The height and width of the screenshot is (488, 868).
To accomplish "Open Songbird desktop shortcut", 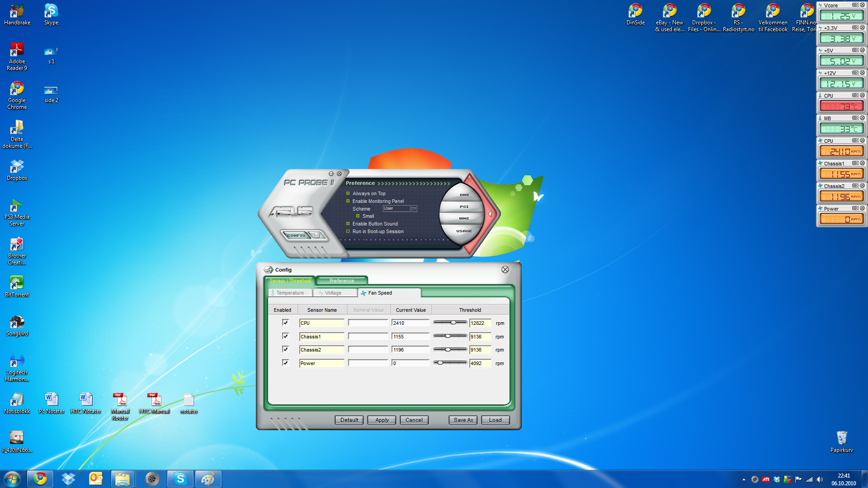I will pos(17,325).
